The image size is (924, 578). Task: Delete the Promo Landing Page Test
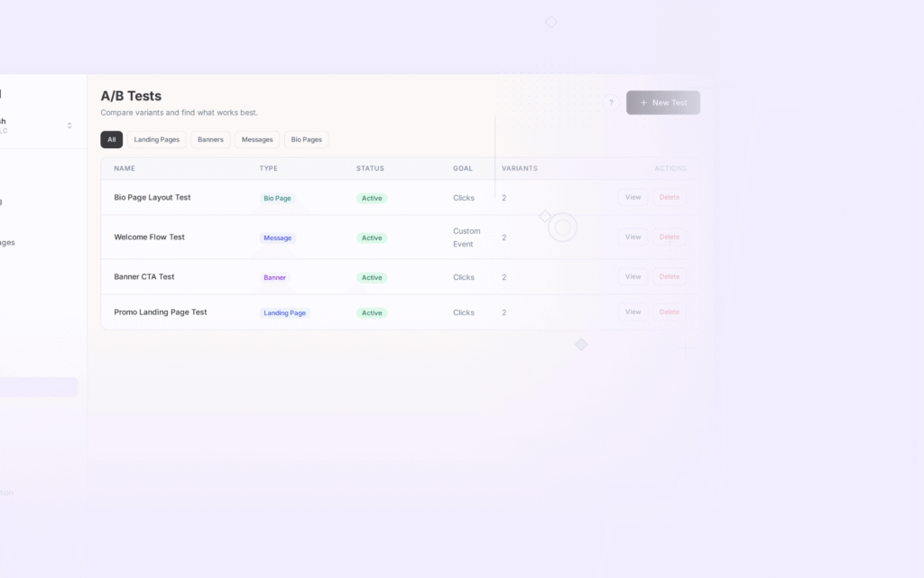(670, 312)
